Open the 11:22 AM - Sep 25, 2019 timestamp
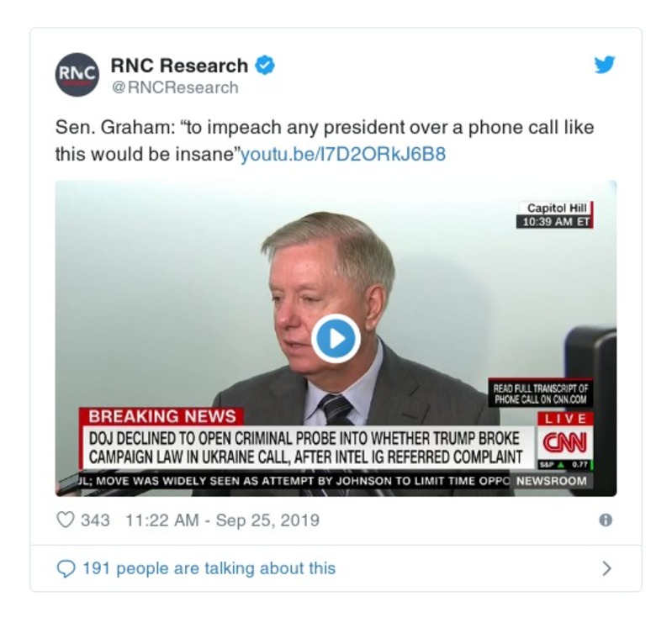 click(222, 520)
